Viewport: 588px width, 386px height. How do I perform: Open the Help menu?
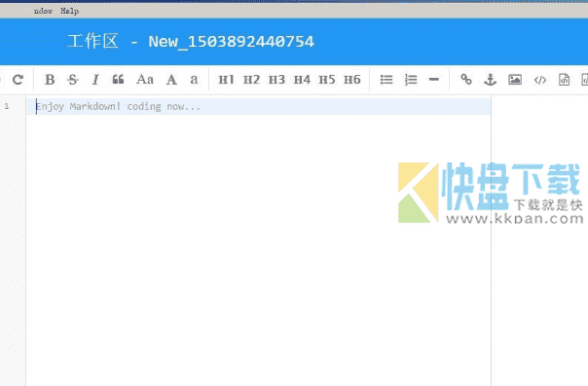click(70, 12)
